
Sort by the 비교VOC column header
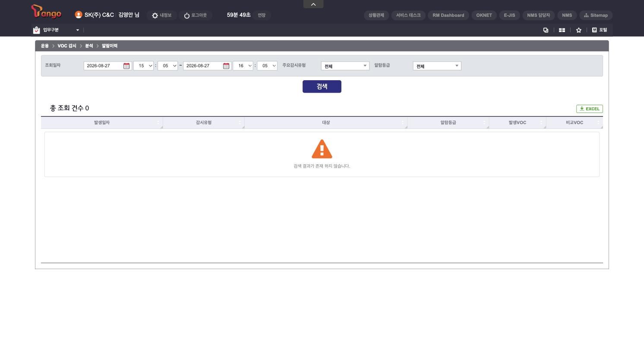click(x=575, y=123)
